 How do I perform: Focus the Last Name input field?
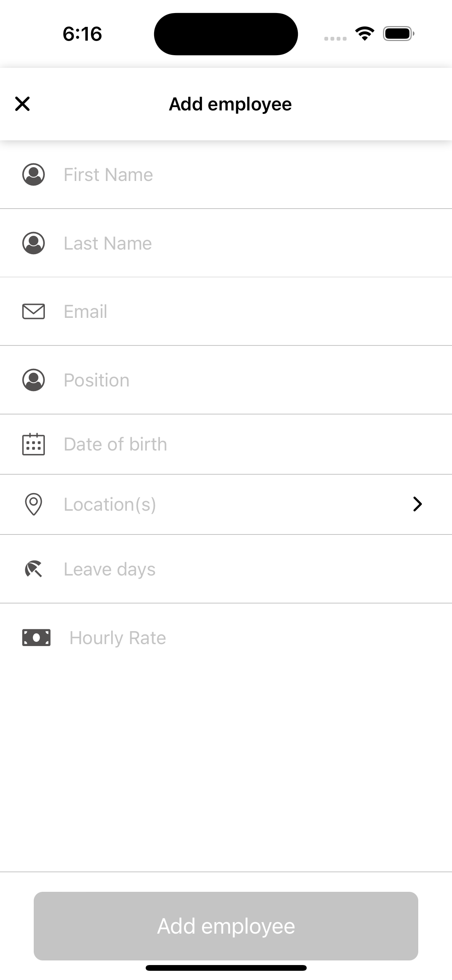(230, 243)
